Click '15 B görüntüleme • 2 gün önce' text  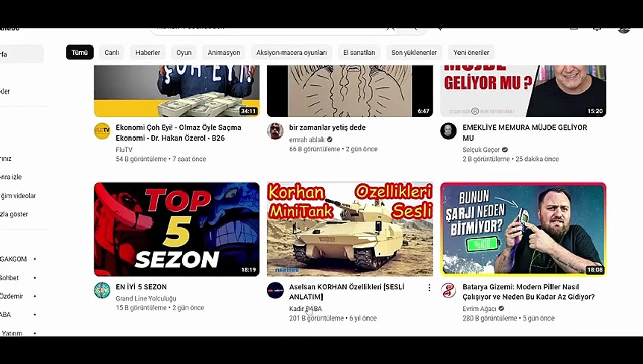pos(160,307)
